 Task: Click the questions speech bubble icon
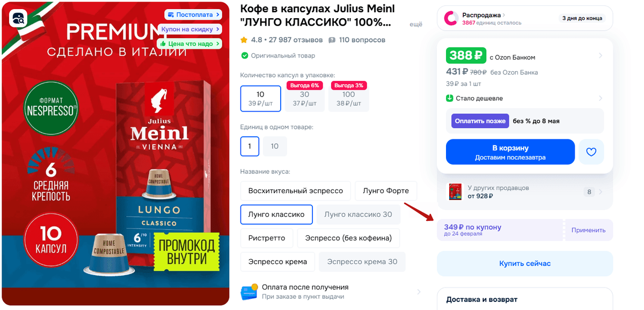tap(332, 40)
